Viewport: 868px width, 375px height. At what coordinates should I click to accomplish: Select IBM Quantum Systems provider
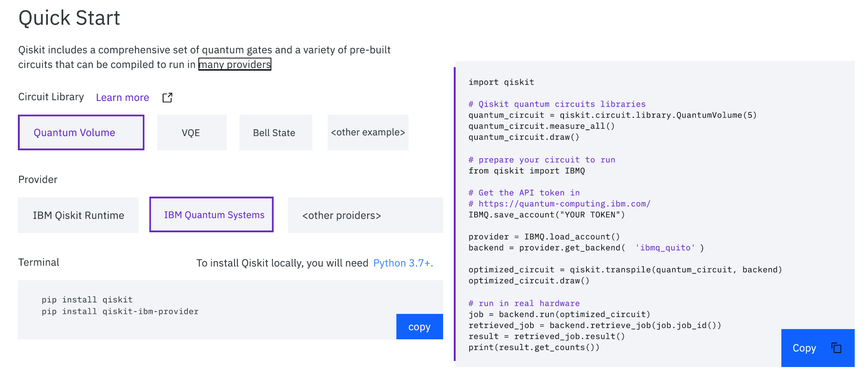211,214
